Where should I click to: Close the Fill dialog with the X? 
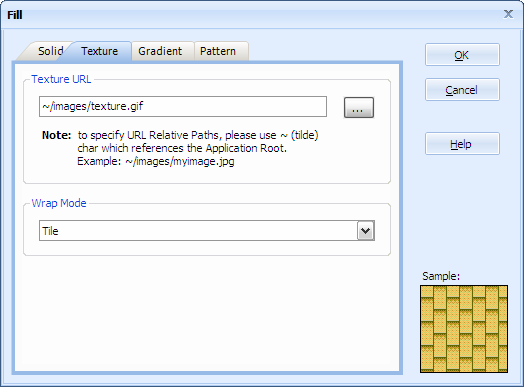508,14
